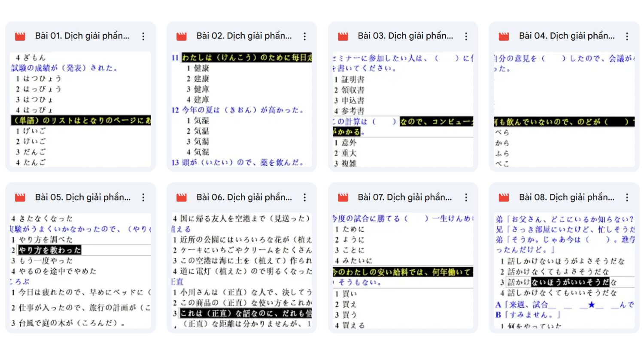This screenshot has height=354, width=644.
Task: Open the preview thumbnail of Bài 07
Action: (x=403, y=270)
